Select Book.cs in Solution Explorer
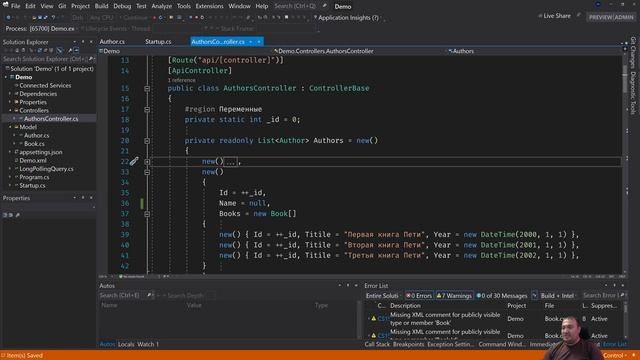640x360 pixels. pyautogui.click(x=34, y=144)
